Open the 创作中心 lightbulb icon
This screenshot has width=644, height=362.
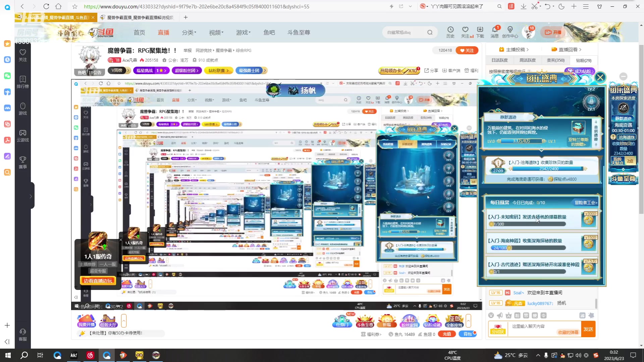[x=510, y=32]
